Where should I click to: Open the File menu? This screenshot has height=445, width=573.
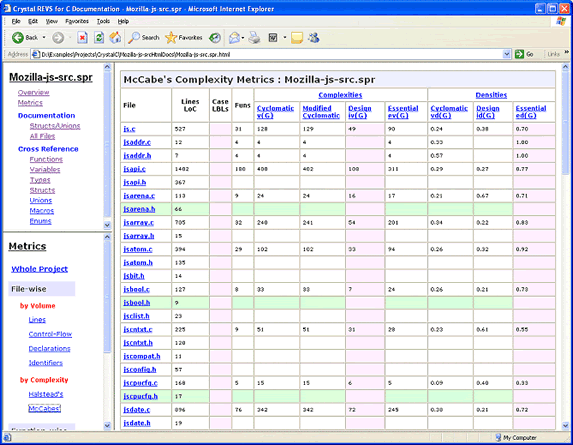click(x=16, y=21)
